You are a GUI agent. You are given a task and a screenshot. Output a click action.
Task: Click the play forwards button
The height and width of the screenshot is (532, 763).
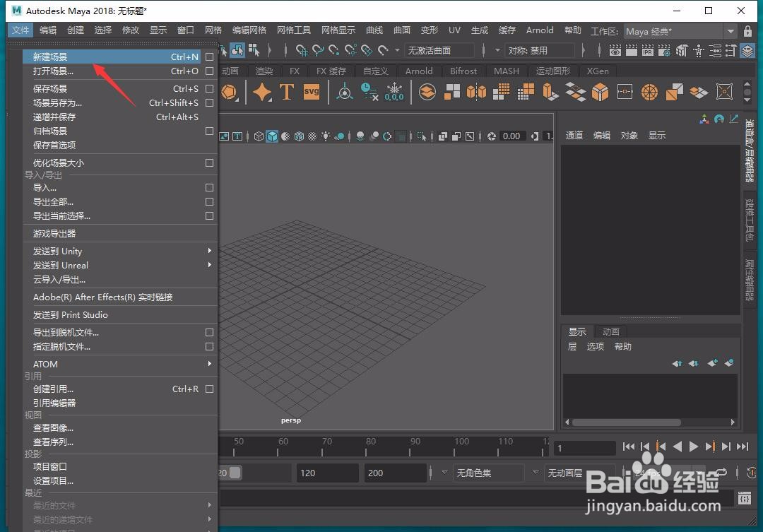tap(694, 447)
